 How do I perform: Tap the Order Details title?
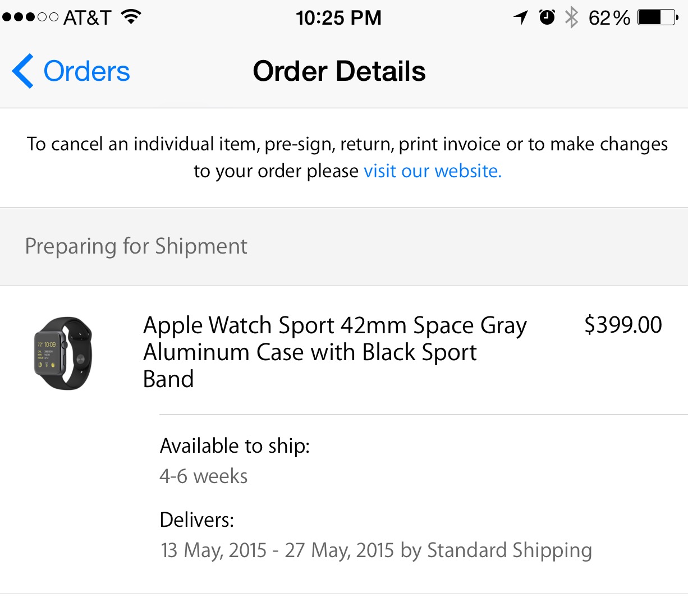coord(339,71)
